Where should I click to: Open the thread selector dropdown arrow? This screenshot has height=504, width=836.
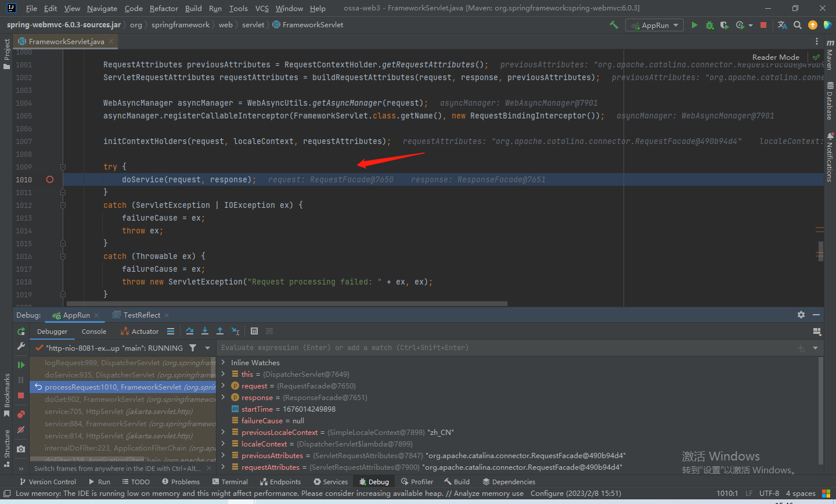coord(207,348)
